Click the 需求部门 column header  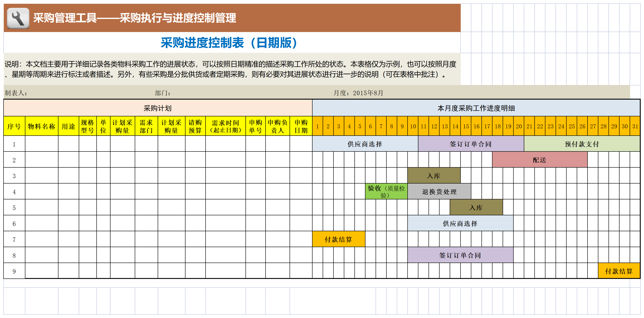[x=146, y=126]
